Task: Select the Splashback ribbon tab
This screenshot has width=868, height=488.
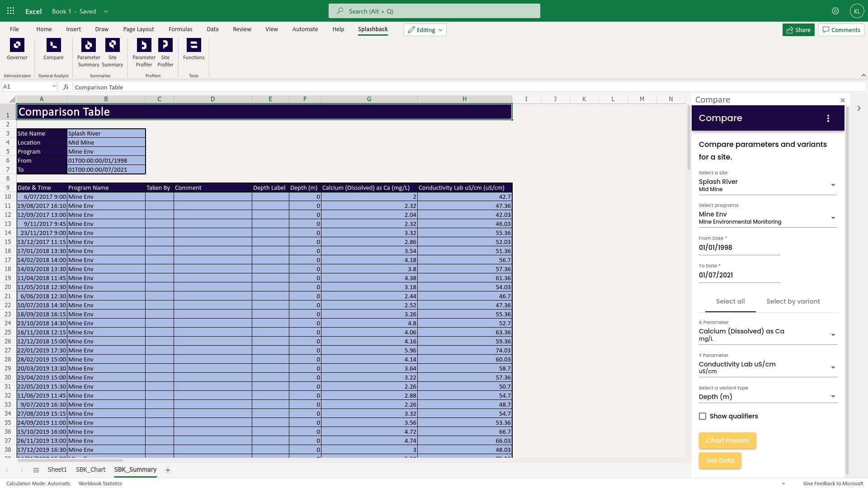Action: pyautogui.click(x=373, y=29)
